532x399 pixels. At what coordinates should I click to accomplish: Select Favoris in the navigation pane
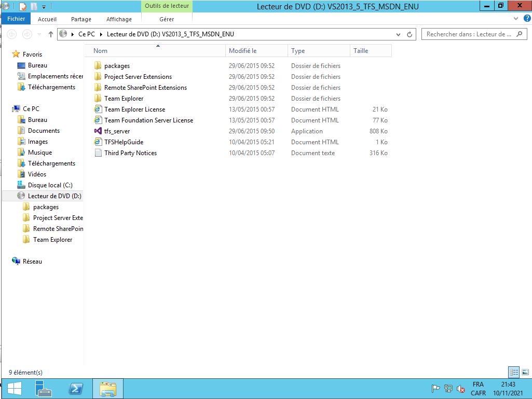coord(32,54)
